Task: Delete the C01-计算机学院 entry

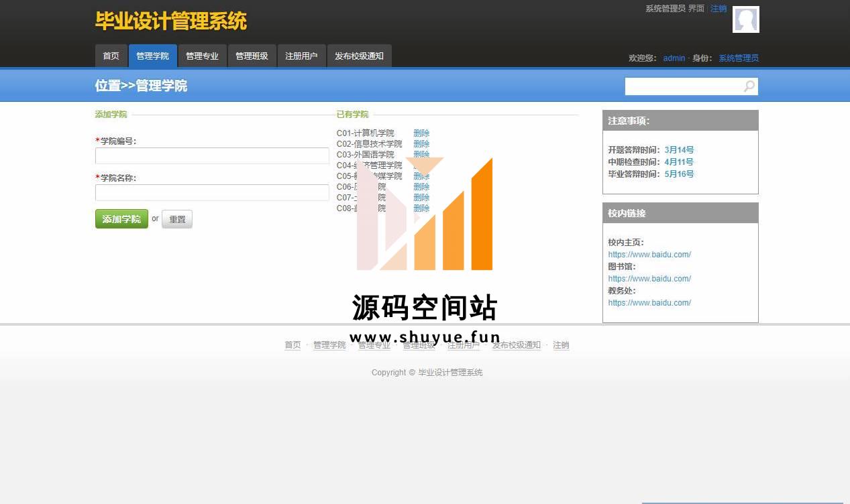Action: click(x=421, y=133)
